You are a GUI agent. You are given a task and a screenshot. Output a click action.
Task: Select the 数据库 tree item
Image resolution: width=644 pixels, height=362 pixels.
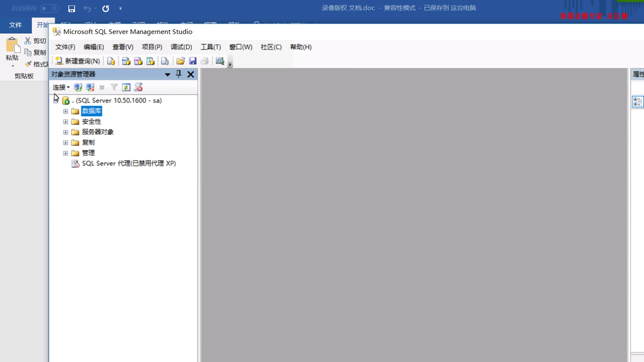[92, 111]
